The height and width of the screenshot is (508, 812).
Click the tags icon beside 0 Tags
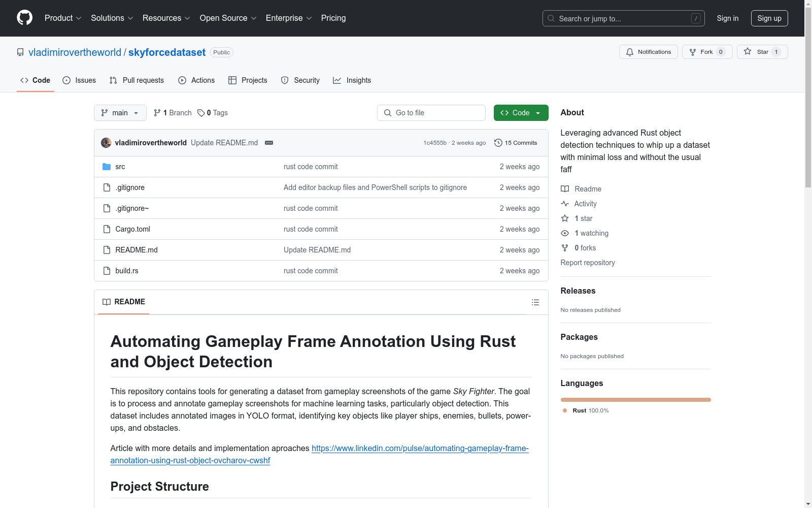[x=201, y=113]
